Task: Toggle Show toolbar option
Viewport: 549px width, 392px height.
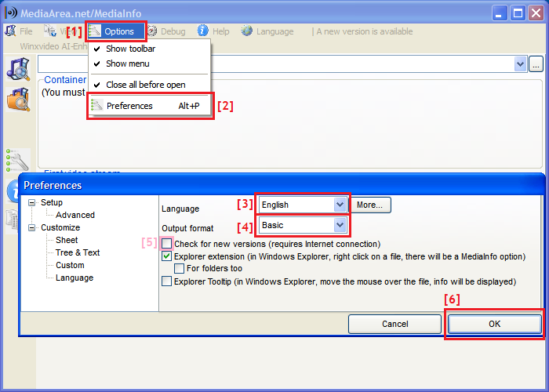Action: 130,49
